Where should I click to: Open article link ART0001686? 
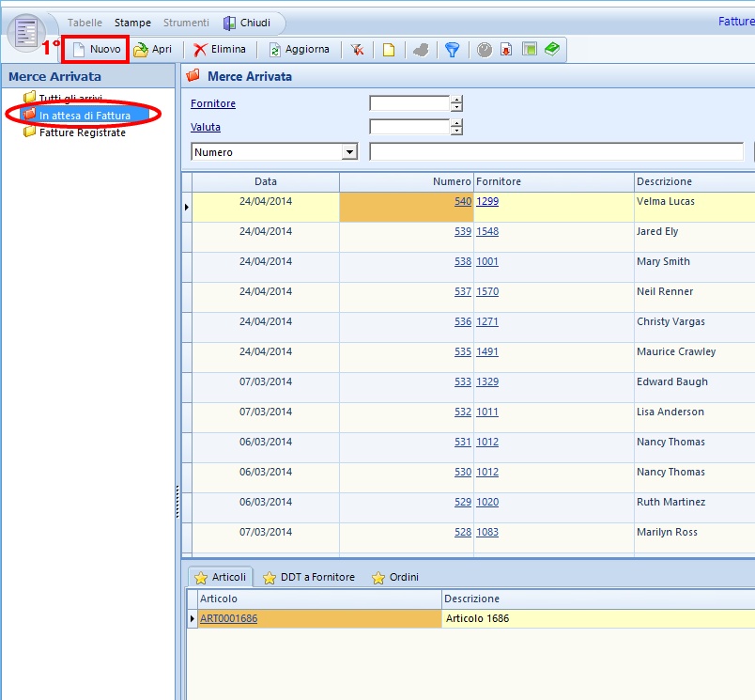click(228, 618)
